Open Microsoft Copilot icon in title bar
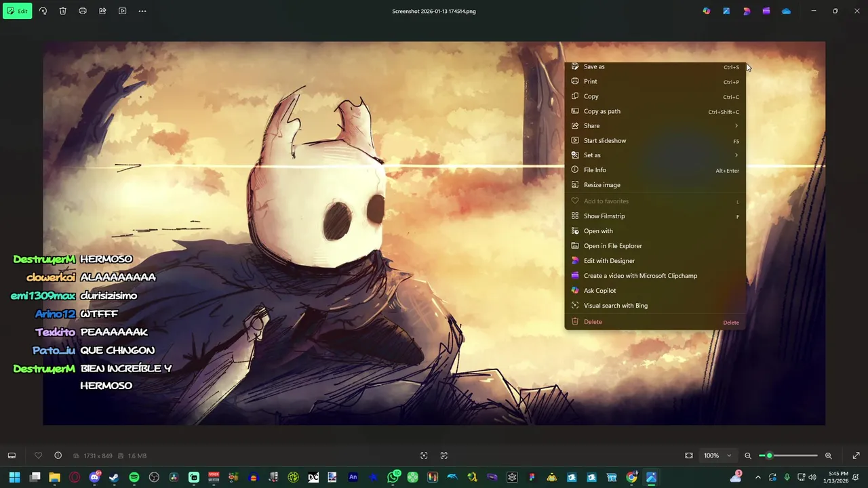The height and width of the screenshot is (488, 868). tap(707, 11)
